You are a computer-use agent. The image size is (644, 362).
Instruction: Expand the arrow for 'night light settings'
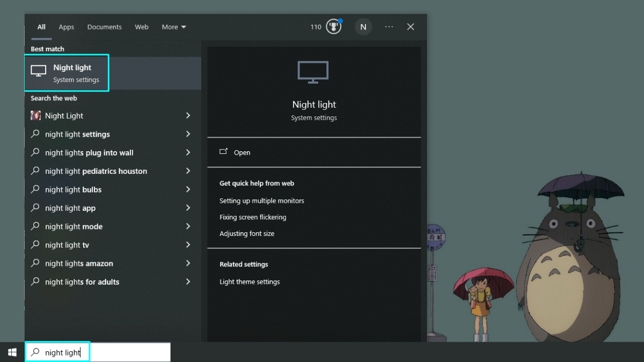point(188,134)
